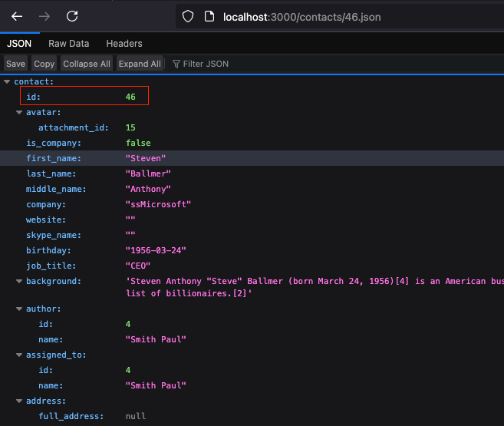Switch to the Raw Data tab
The height and width of the screenshot is (426, 504).
tap(69, 44)
